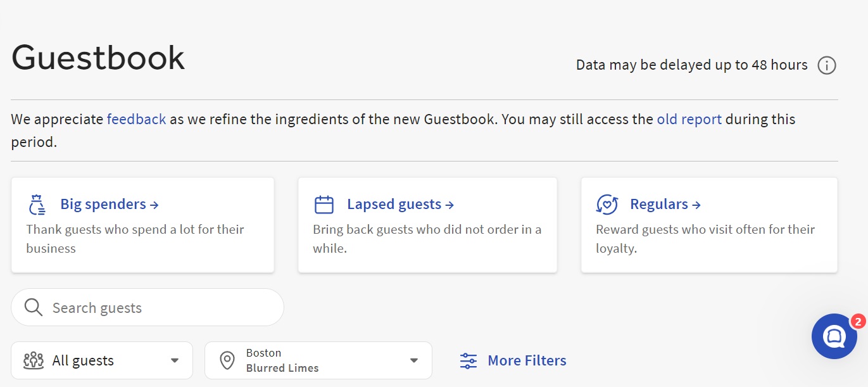Image resolution: width=868 pixels, height=387 pixels.
Task: Click the search magnifier icon
Action: pyautogui.click(x=33, y=308)
